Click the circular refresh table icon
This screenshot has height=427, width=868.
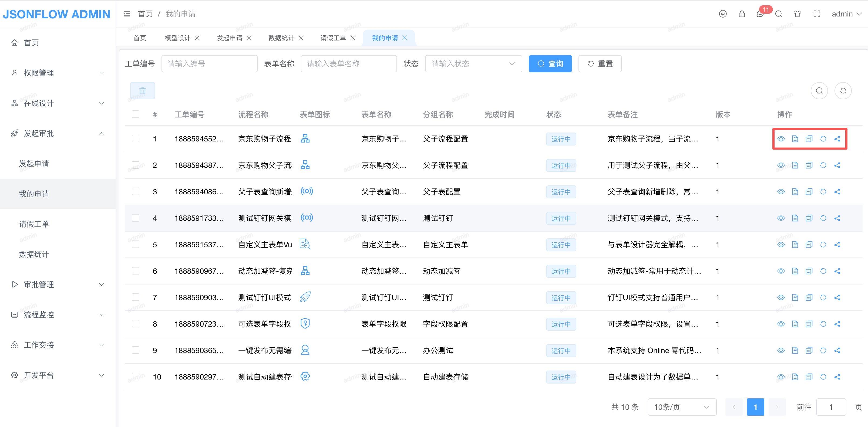(843, 91)
